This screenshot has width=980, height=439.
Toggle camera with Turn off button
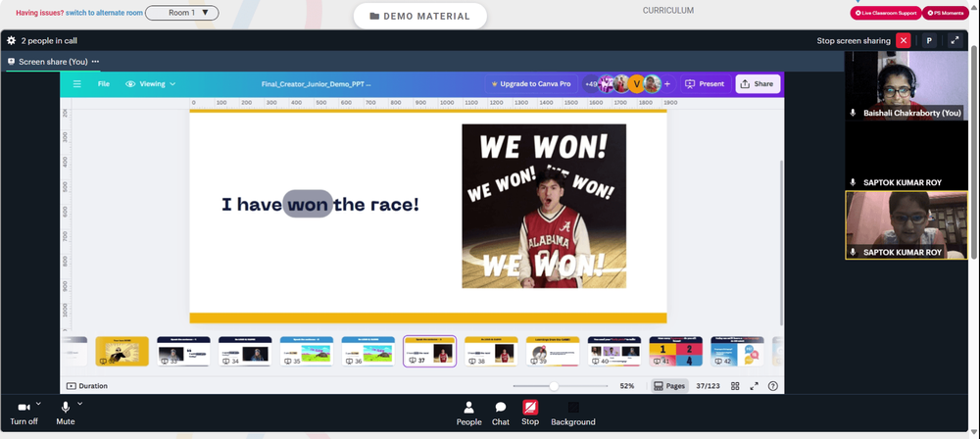24,414
